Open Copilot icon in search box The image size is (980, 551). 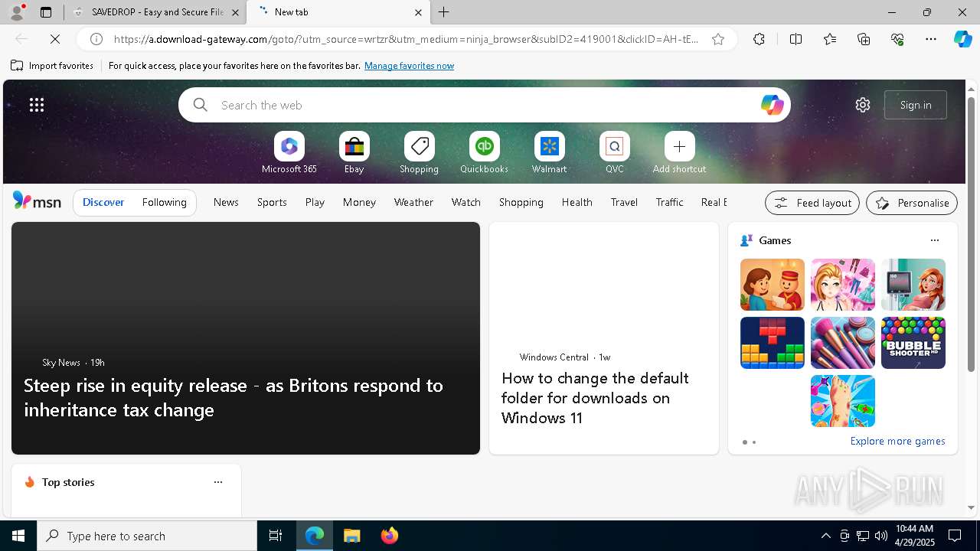(772, 105)
